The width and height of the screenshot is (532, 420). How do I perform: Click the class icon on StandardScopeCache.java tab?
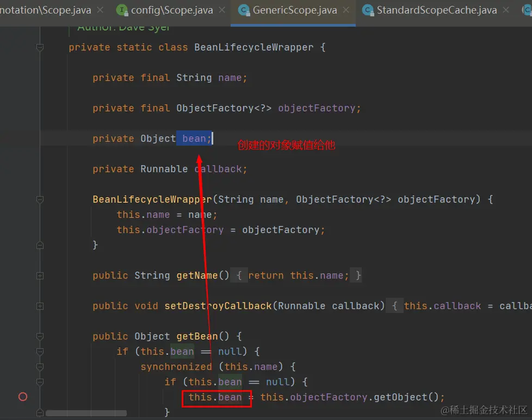(x=368, y=10)
